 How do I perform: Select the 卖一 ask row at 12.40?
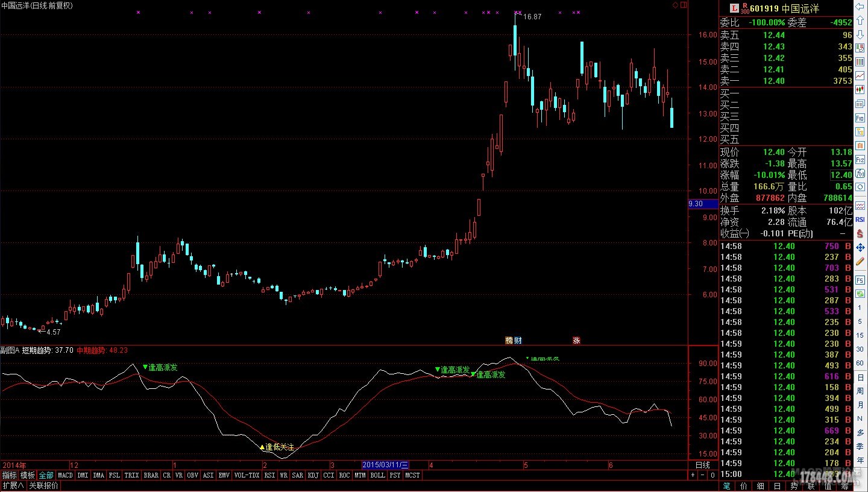click(x=786, y=81)
